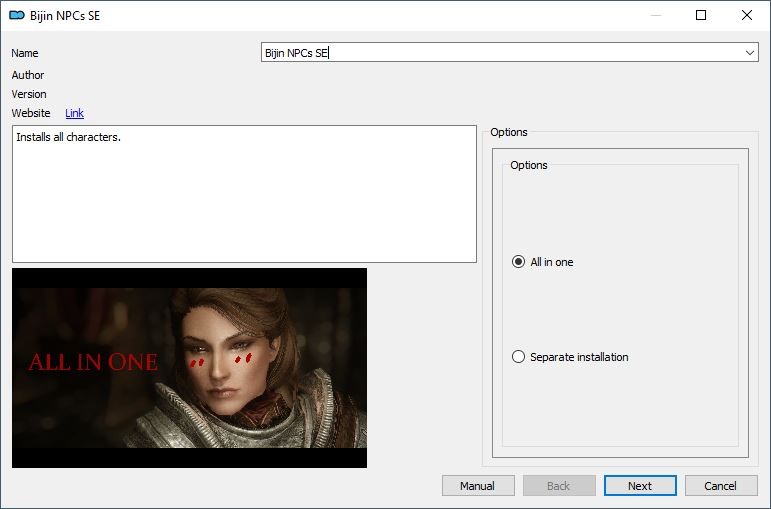
Task: Click the Mod Organizer icon in title bar
Action: 17,15
